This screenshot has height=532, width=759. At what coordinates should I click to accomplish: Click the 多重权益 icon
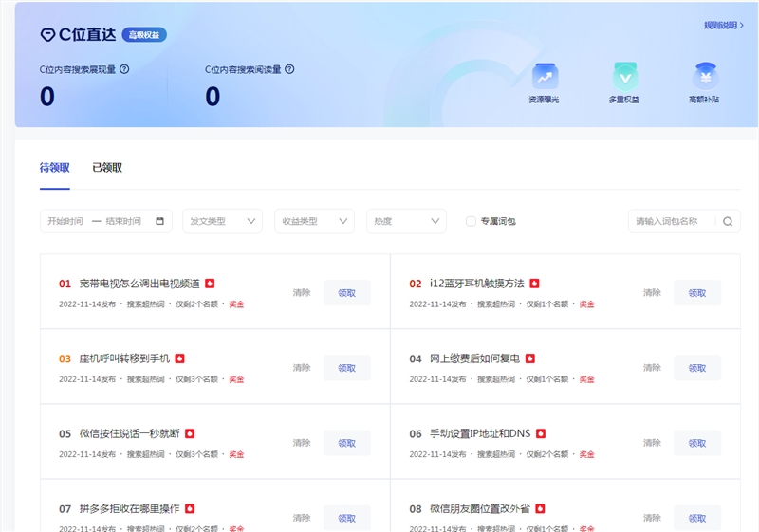tap(623, 76)
